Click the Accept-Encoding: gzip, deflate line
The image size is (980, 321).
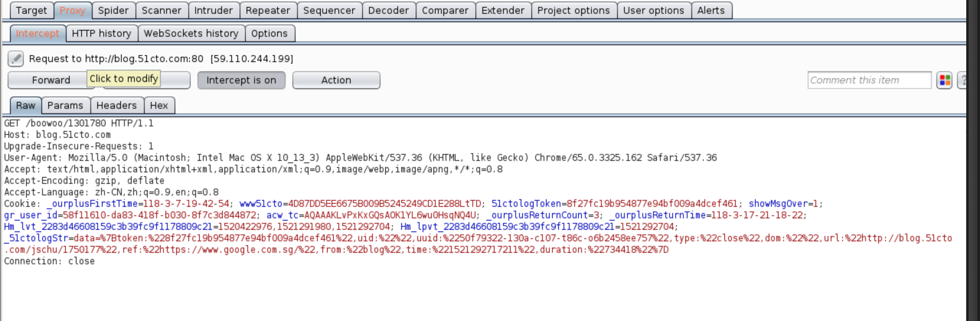(x=84, y=181)
